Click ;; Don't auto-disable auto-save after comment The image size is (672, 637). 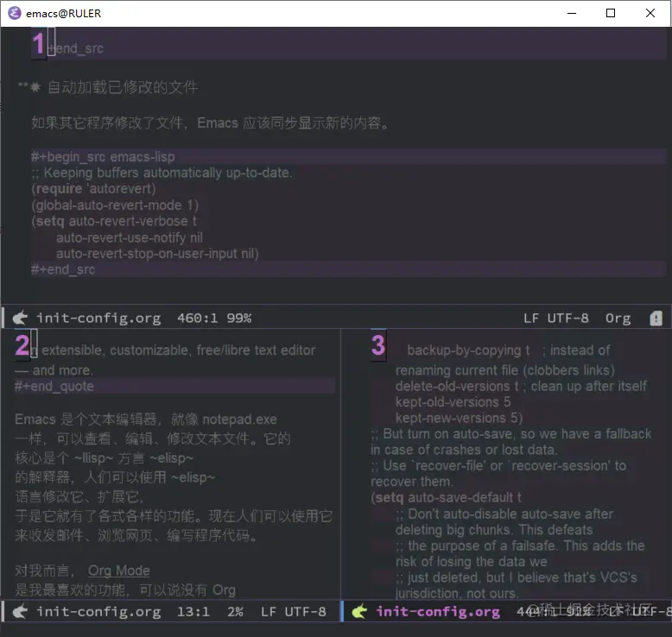[504, 514]
